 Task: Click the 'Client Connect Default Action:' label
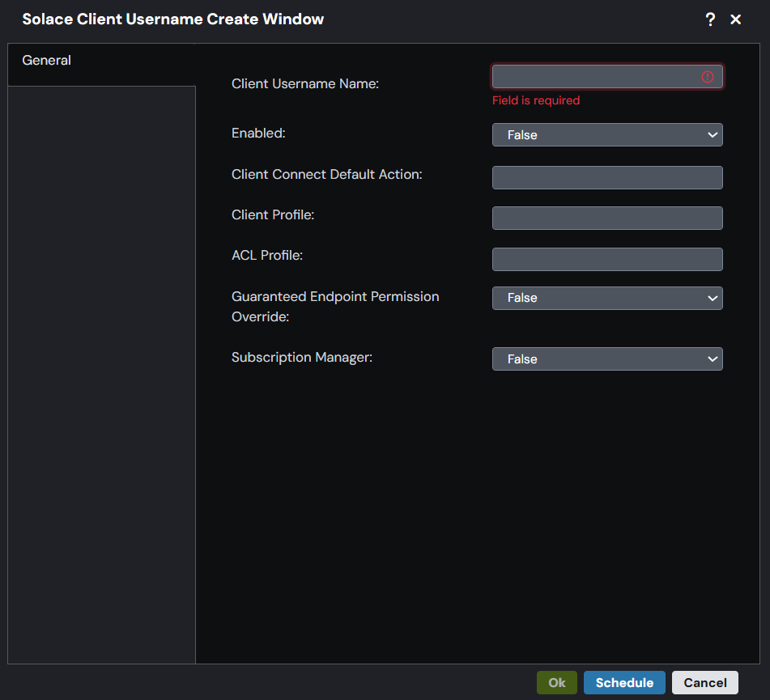tap(326, 174)
